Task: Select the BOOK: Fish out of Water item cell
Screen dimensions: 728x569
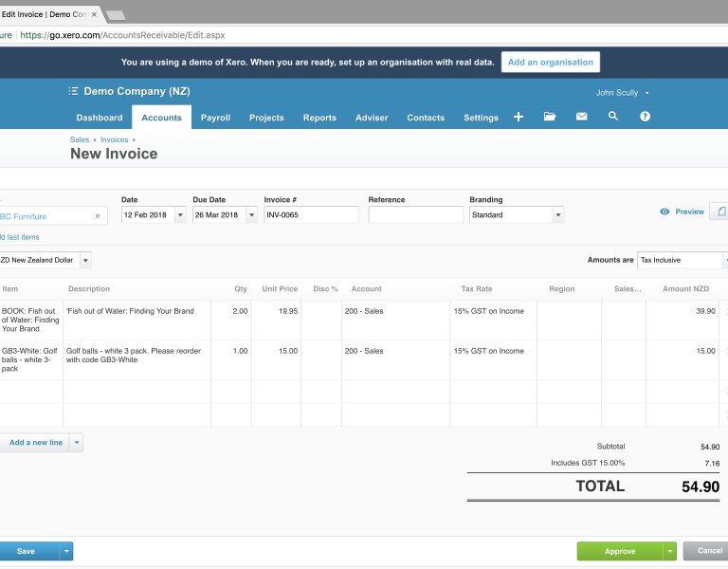Action: pyautogui.click(x=31, y=320)
